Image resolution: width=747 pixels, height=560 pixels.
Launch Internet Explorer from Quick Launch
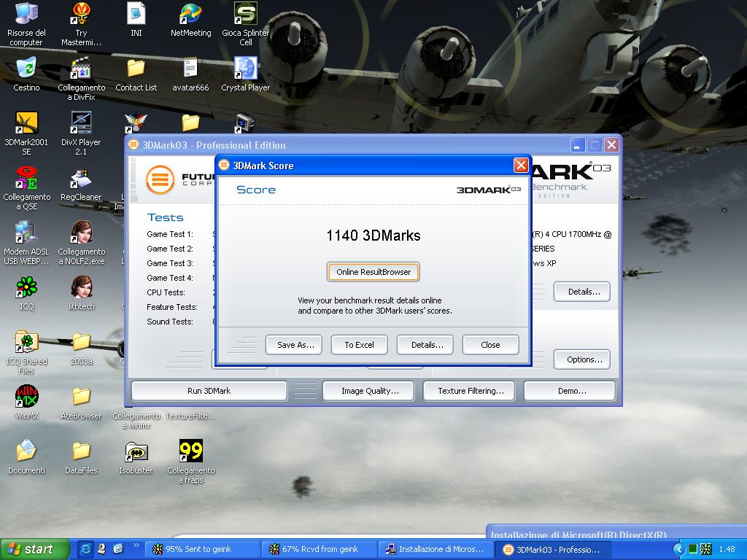pos(86,549)
